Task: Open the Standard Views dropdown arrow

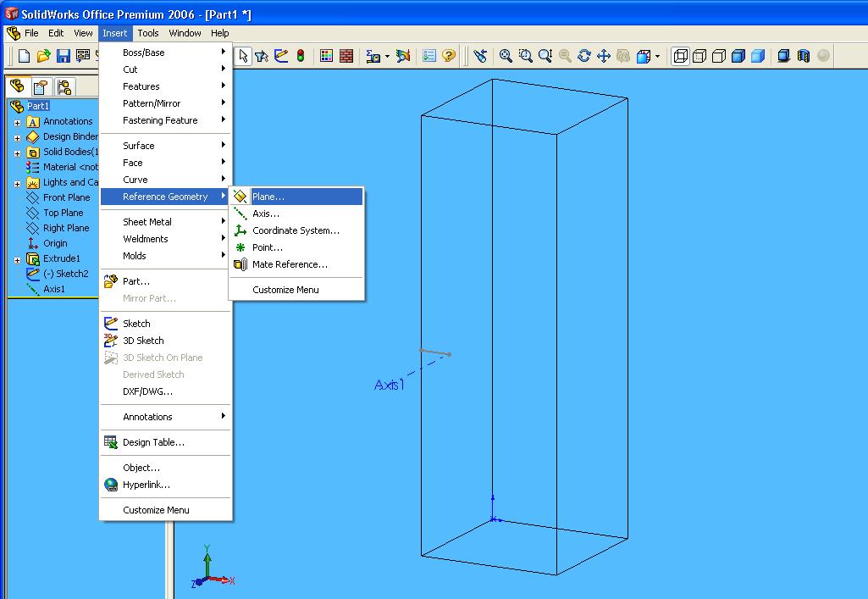Action: (657, 56)
